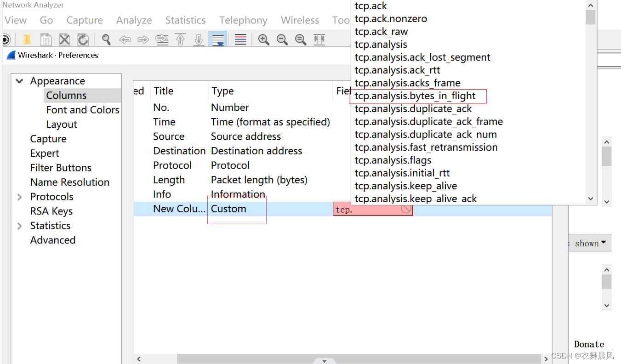Click the custom column 'tcp.' field input
The width and height of the screenshot is (621, 364).
367,210
